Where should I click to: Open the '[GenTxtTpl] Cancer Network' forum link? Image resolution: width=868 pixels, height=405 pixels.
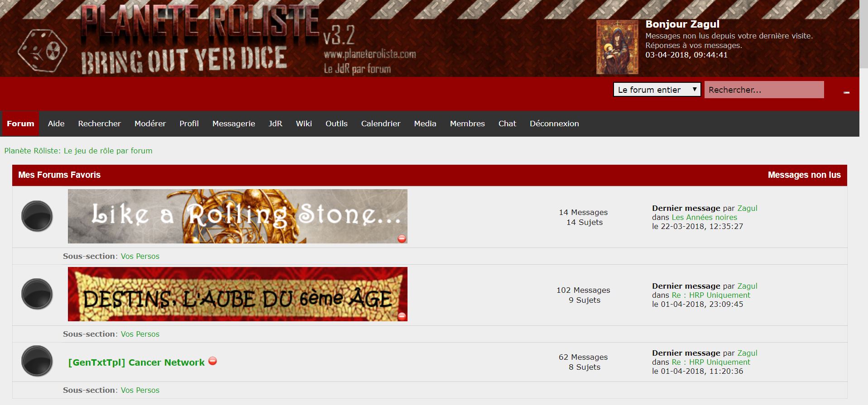click(136, 362)
